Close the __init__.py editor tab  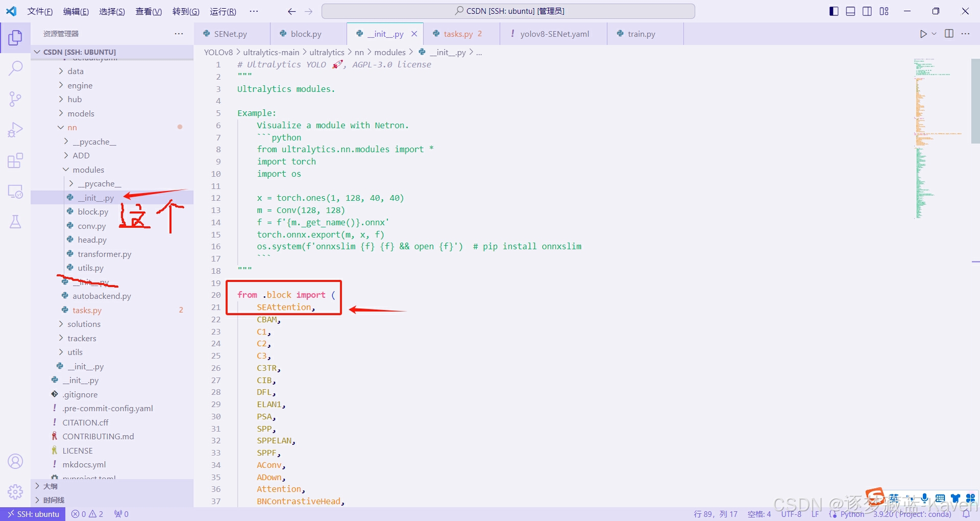(414, 34)
